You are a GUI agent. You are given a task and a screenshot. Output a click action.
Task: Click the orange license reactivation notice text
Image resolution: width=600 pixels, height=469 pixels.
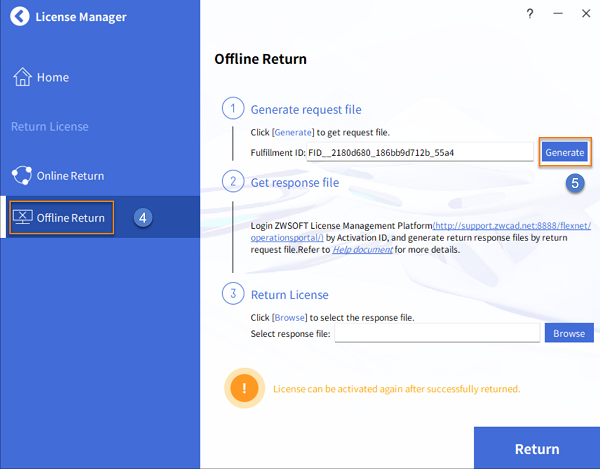coord(396,389)
